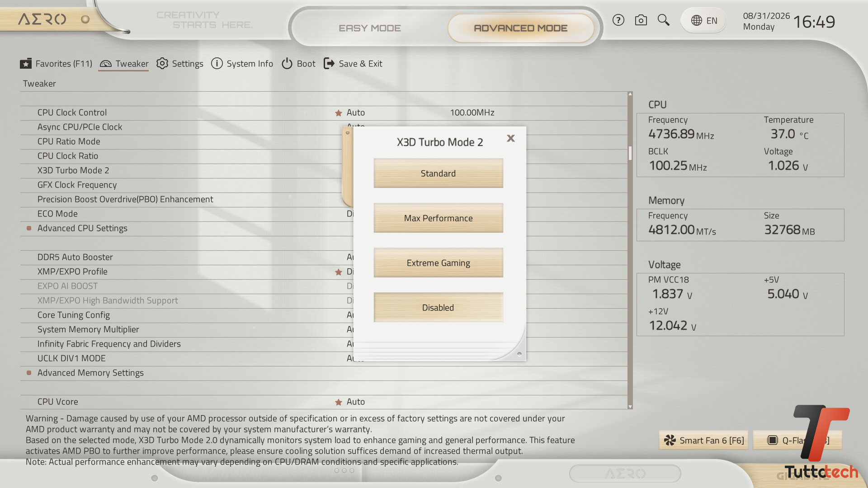The image size is (868, 488).
Task: Open search with the magnifier icon
Action: 663,20
